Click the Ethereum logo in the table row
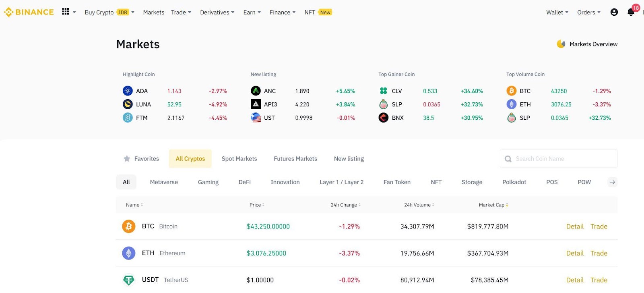This screenshot has width=644, height=293. click(x=129, y=253)
